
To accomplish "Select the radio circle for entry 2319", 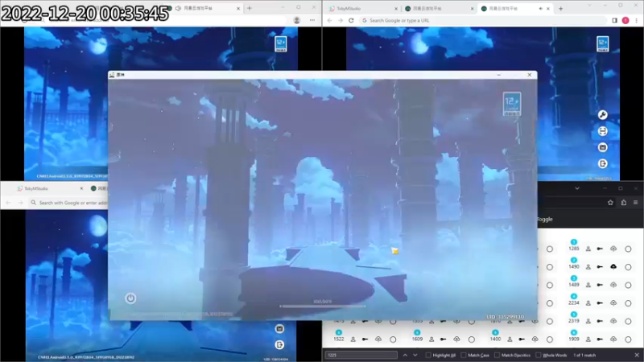I will pyautogui.click(x=628, y=321).
